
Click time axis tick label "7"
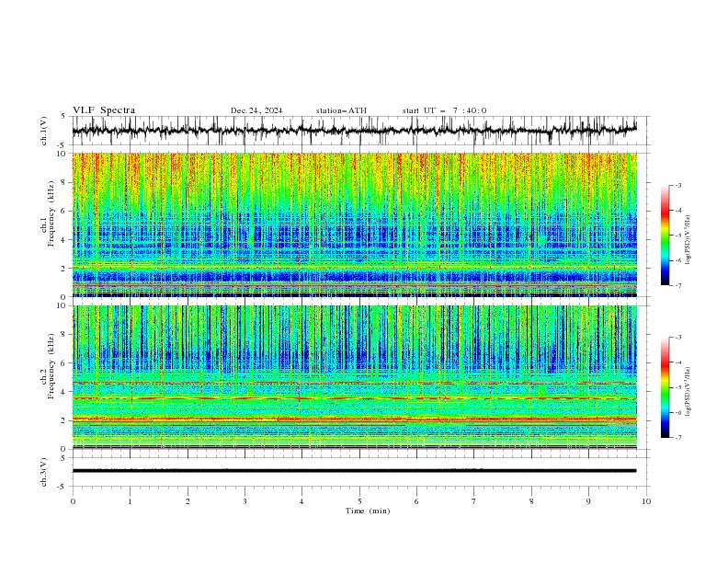point(474,501)
